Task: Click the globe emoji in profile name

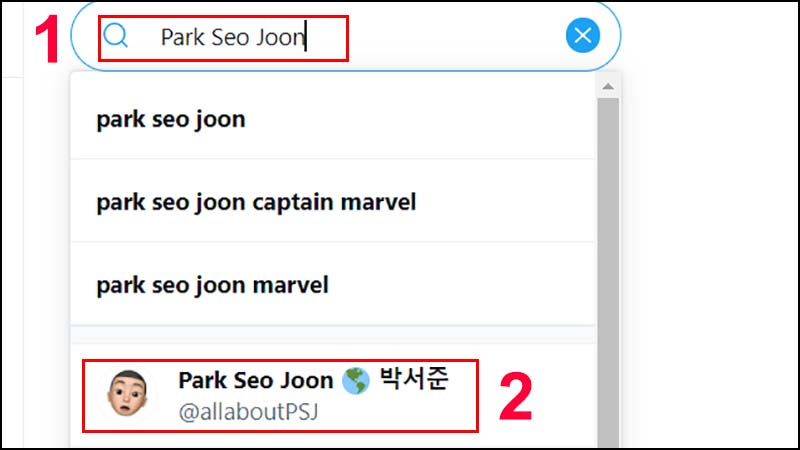Action: 356,381
